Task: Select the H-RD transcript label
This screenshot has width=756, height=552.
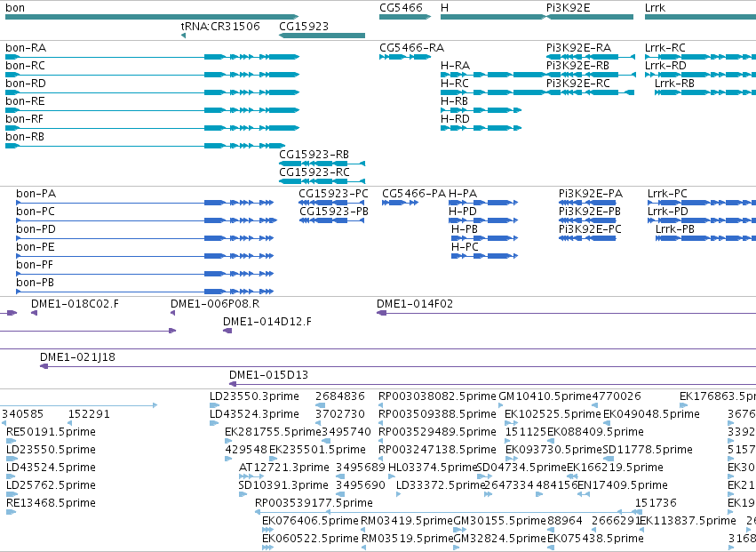Action: [455, 119]
